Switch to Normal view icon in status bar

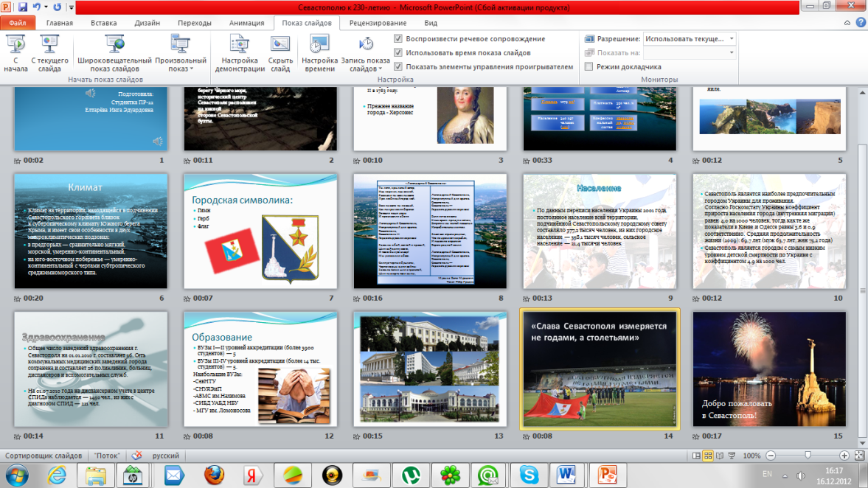pos(696,456)
